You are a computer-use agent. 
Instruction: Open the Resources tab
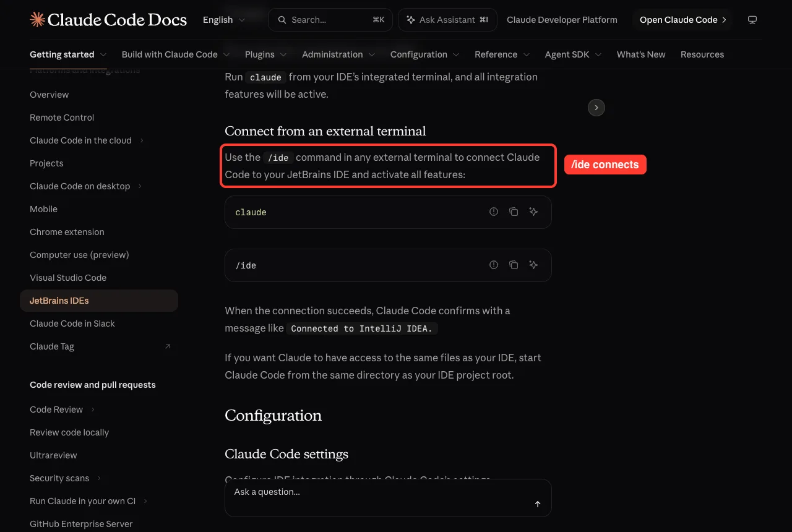click(702, 54)
